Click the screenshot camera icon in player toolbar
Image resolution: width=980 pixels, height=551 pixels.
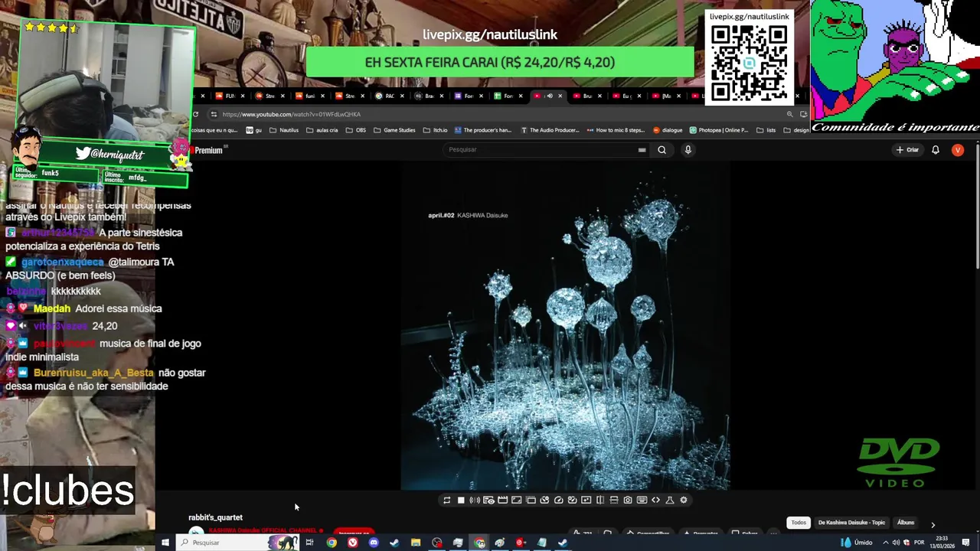(628, 500)
